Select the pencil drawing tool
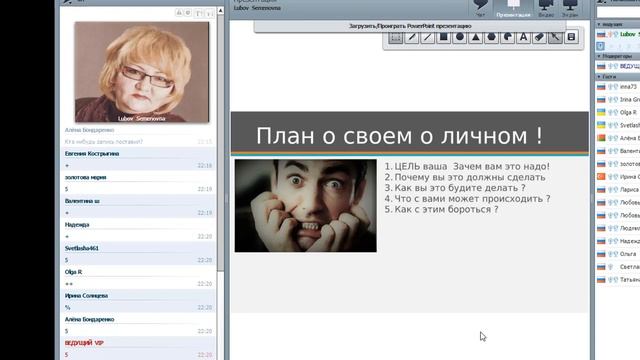 [412, 38]
